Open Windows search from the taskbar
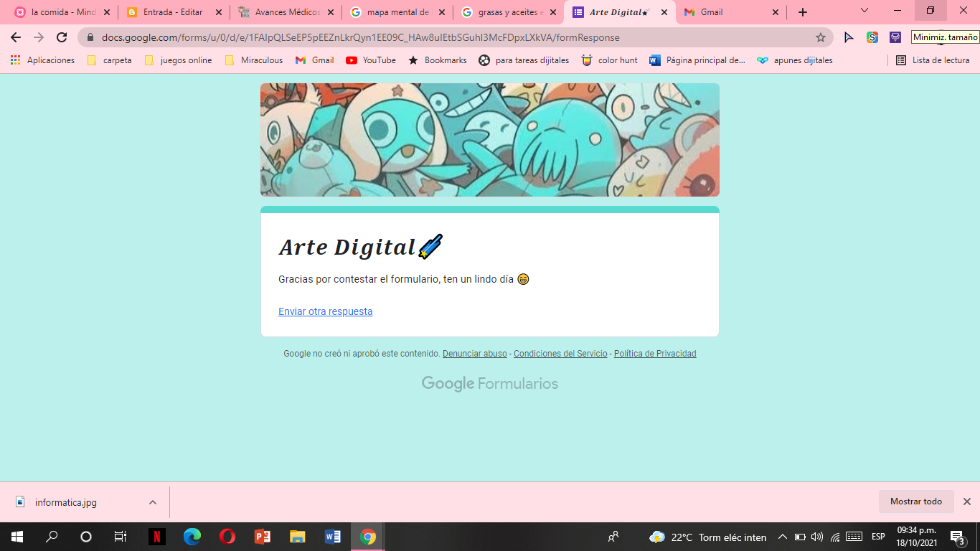The image size is (980, 551). click(52, 537)
